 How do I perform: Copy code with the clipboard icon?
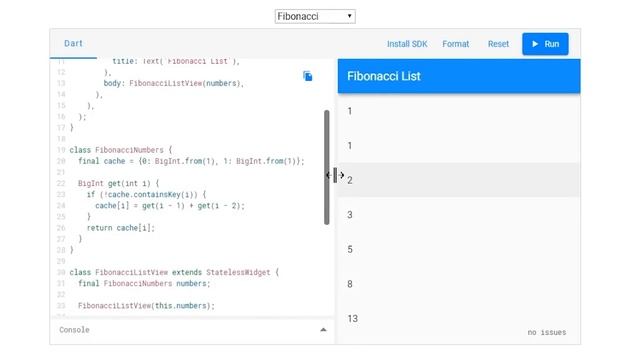click(307, 76)
